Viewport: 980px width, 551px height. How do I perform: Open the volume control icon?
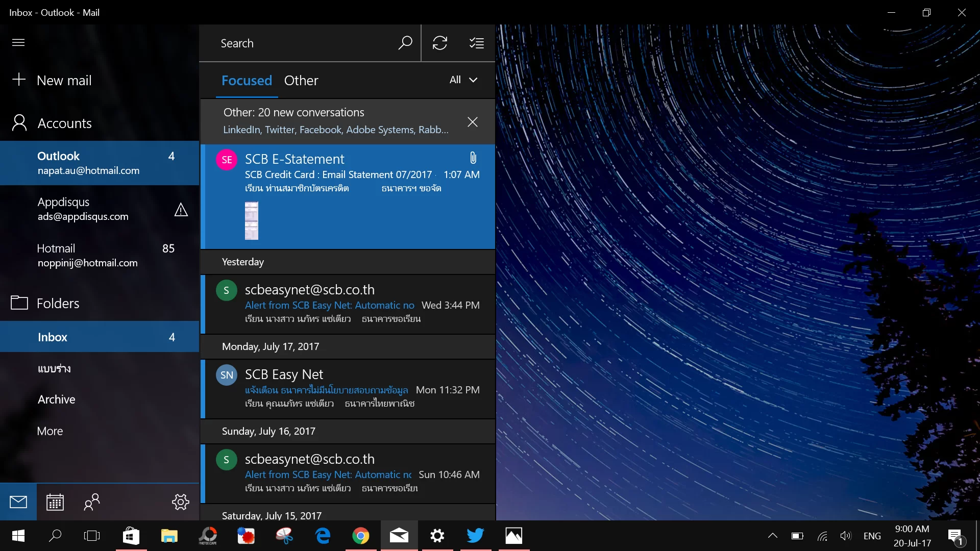[846, 536]
